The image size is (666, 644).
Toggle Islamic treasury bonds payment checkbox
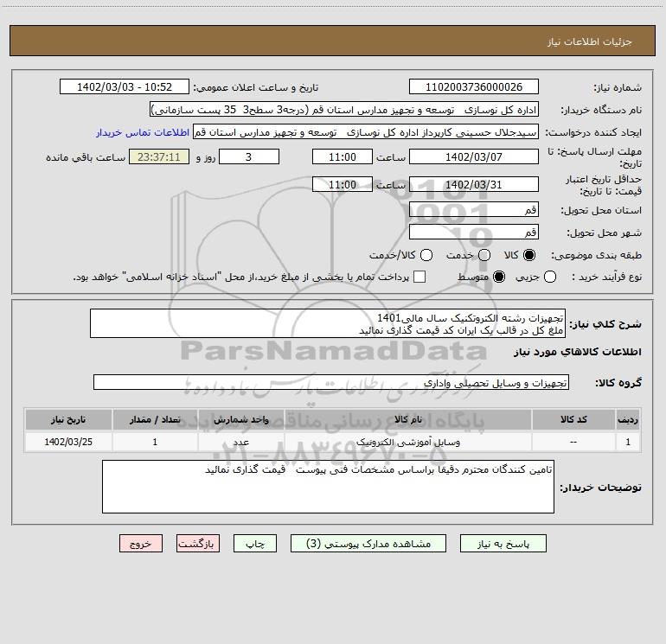click(419, 277)
